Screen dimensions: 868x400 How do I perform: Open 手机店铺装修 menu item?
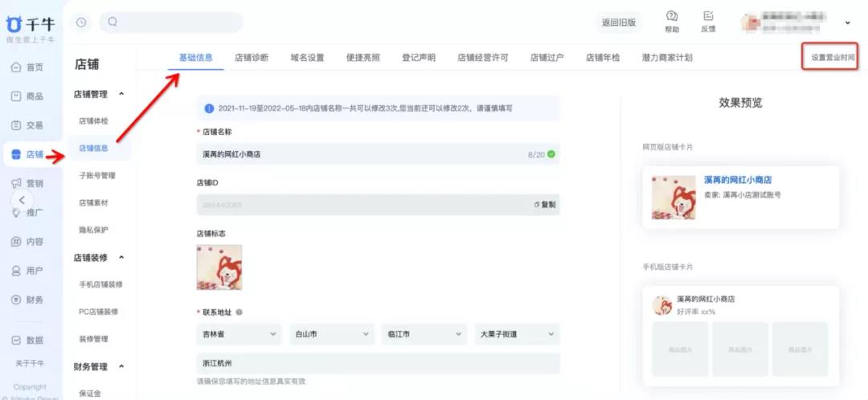click(100, 284)
